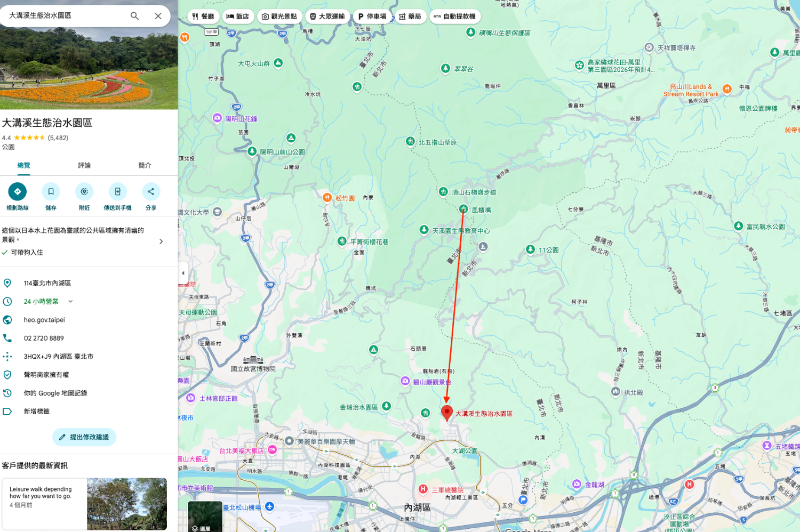
Task: Click the 11公園 marker
Action: click(x=530, y=249)
